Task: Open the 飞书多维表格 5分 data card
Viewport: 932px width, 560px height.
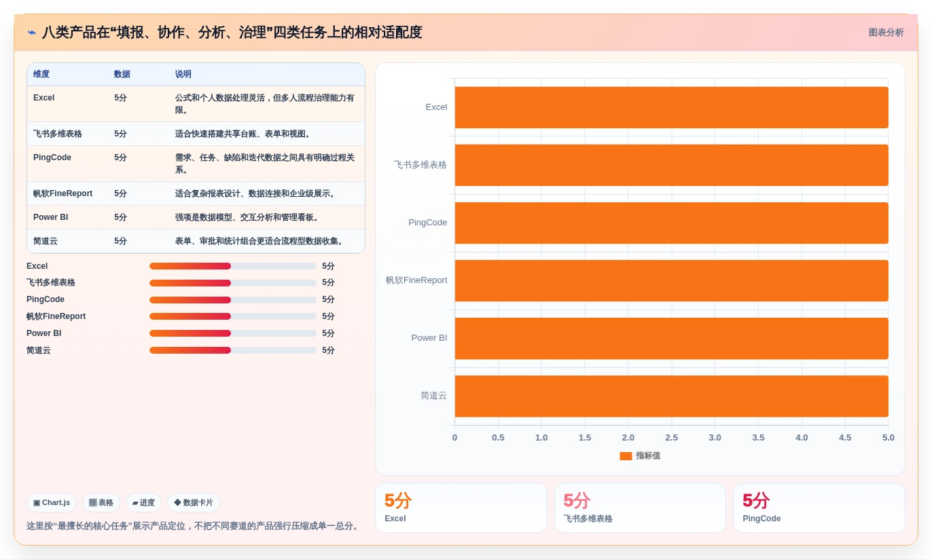Action: (x=640, y=508)
